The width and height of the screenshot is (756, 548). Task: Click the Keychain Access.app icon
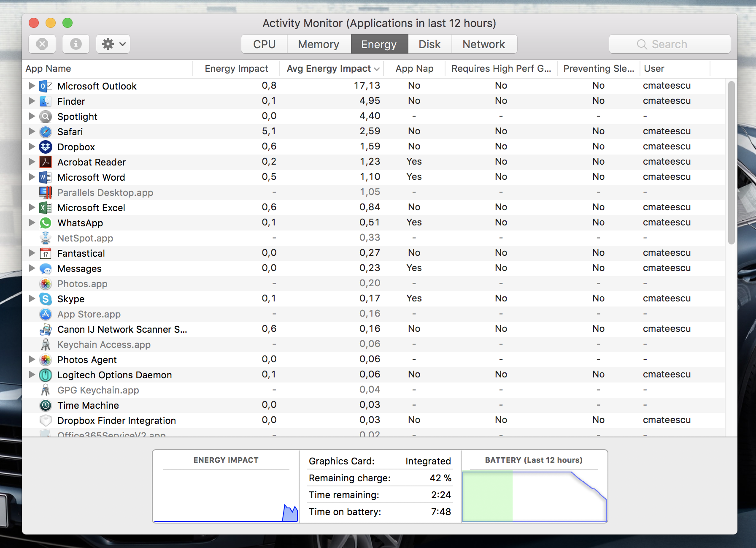46,345
